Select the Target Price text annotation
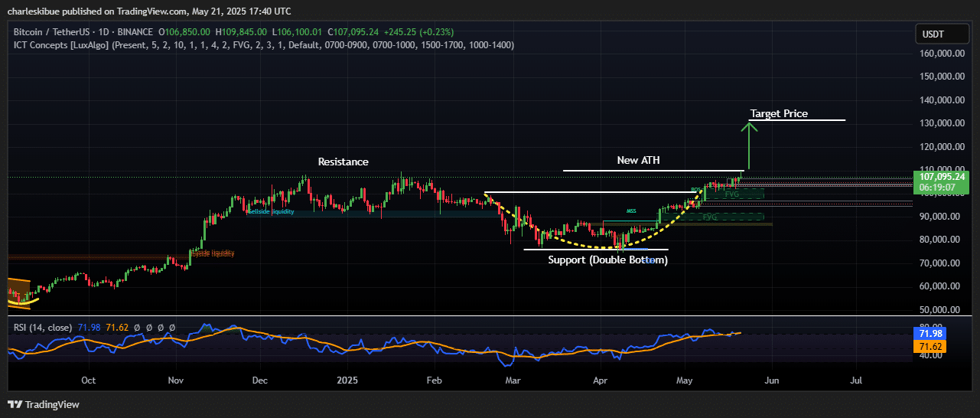Screen dimensions: 980x418 coord(779,113)
